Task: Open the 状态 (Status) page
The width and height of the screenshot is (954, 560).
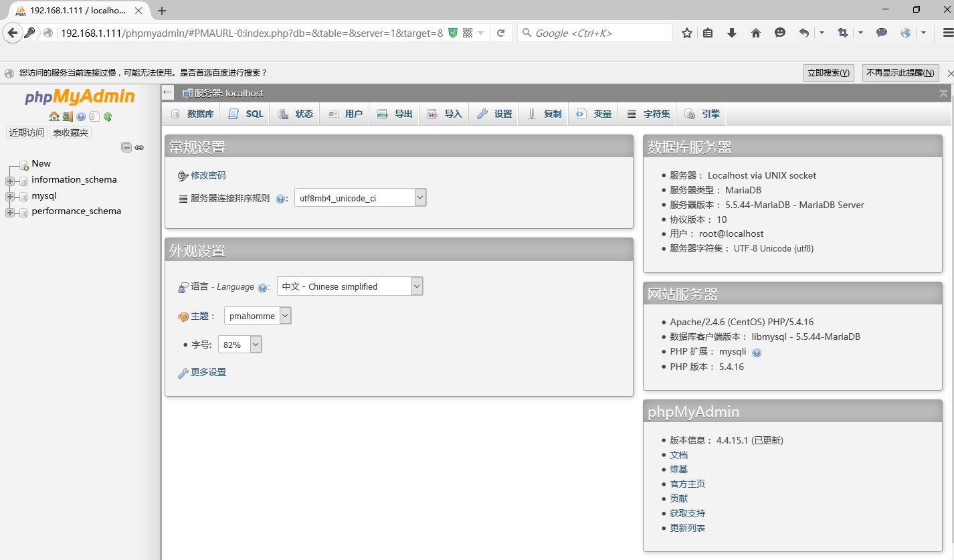Action: 295,114
